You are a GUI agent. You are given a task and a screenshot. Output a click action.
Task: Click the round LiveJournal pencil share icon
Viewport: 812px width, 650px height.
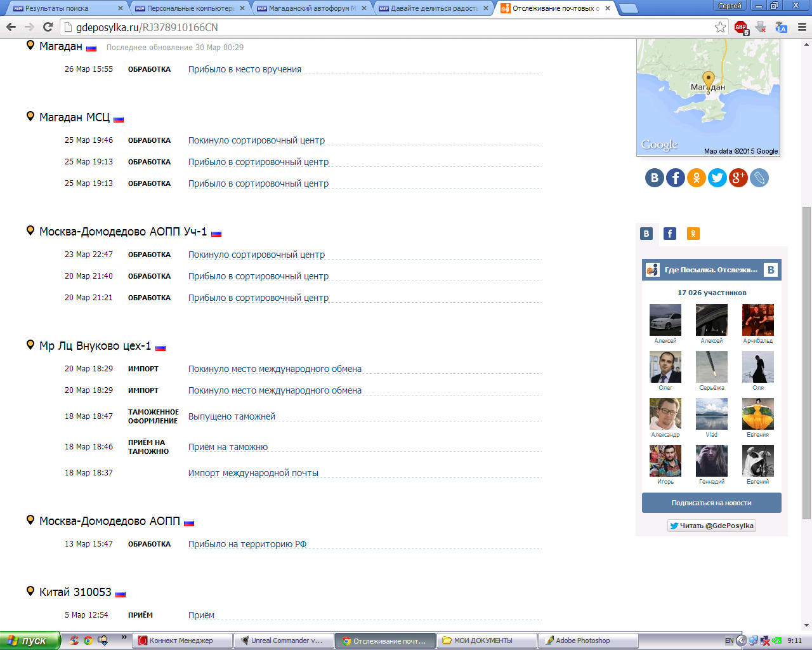759,178
